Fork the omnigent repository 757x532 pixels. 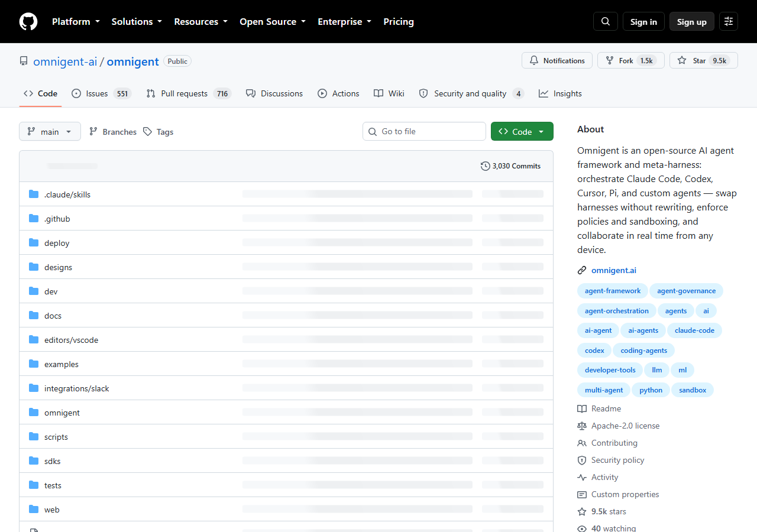point(631,60)
